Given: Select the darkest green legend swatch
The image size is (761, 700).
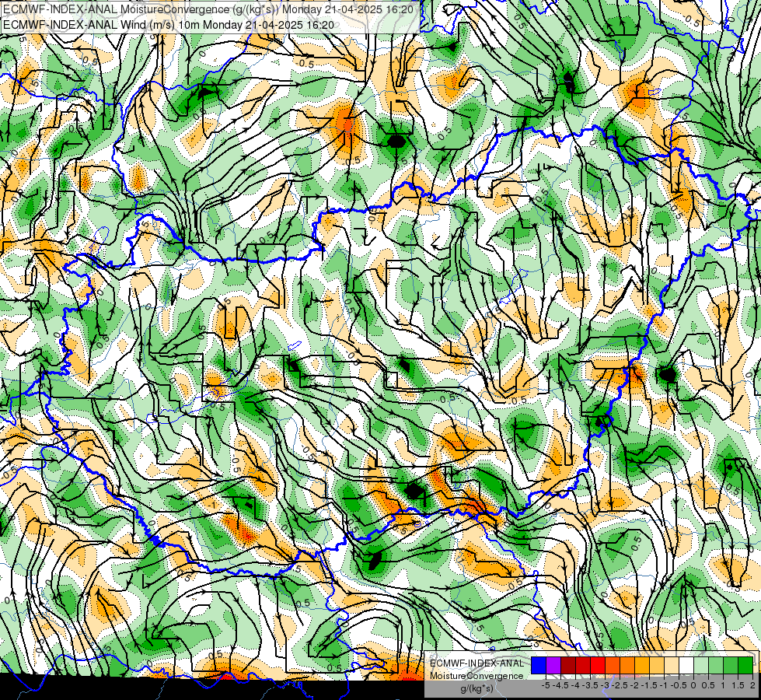Looking at the screenshot, I should tap(745, 666).
